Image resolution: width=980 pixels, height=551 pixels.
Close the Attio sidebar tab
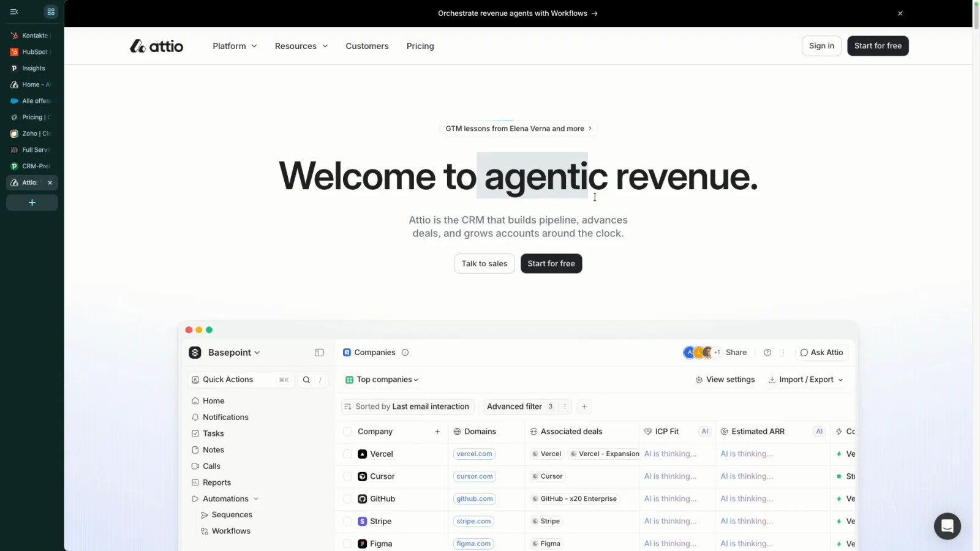[50, 182]
